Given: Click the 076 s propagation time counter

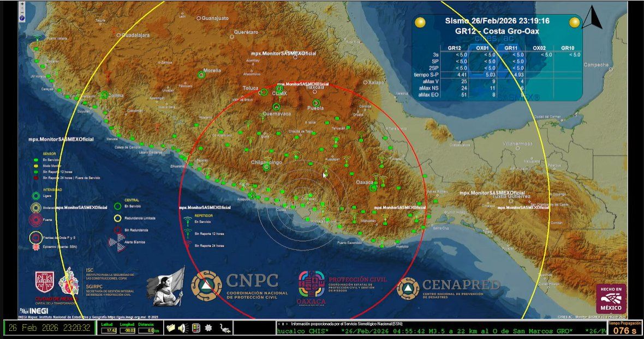Looking at the screenshot, I should [625, 330].
